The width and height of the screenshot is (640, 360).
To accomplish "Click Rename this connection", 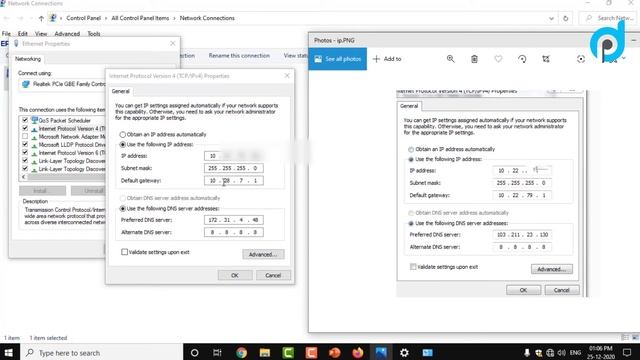I will click(239, 56).
